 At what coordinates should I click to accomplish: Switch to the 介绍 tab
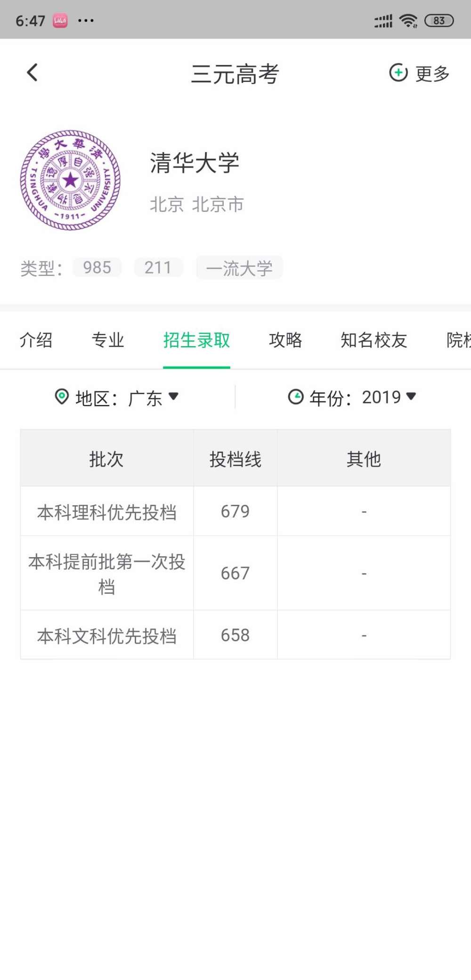coord(36,340)
